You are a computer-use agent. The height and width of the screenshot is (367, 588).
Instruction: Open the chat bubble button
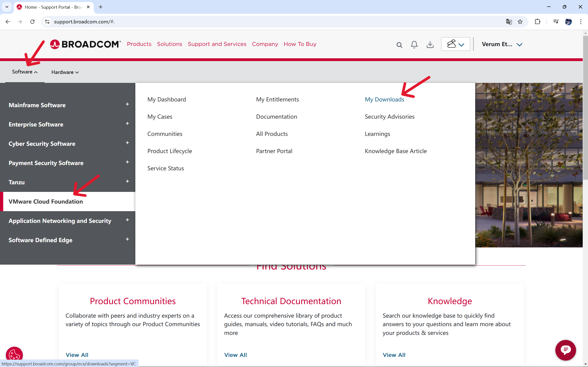(x=565, y=350)
